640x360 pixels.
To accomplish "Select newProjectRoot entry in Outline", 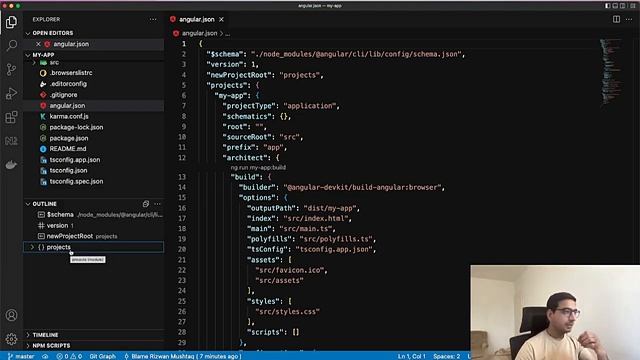I will click(x=94, y=236).
